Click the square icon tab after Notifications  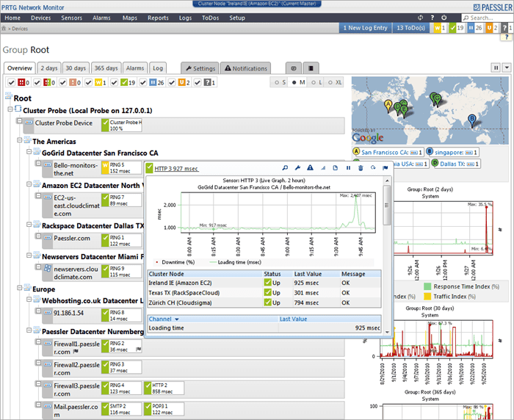pos(311,68)
